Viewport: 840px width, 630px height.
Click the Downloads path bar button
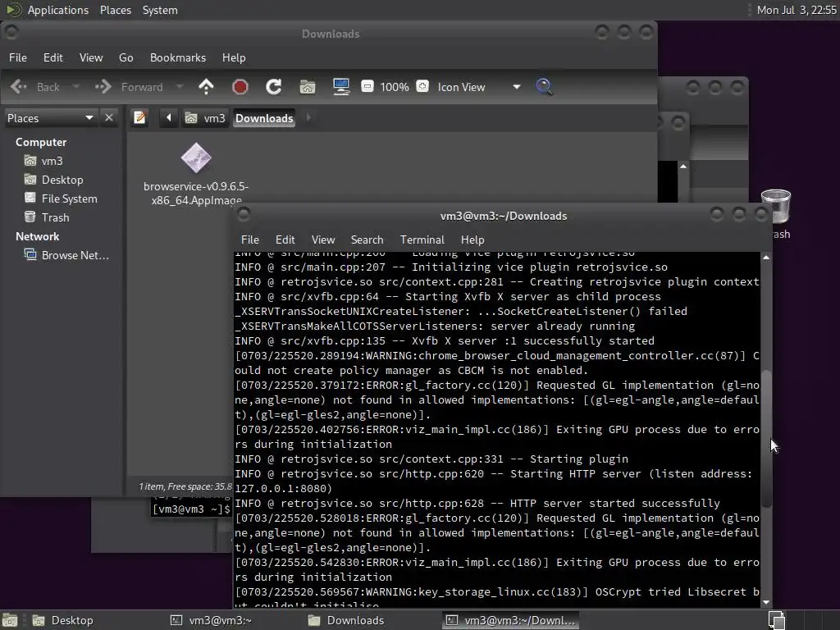(264, 118)
